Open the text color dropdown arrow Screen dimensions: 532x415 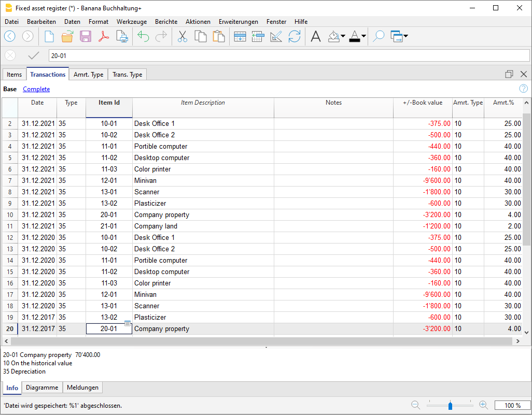pos(363,36)
